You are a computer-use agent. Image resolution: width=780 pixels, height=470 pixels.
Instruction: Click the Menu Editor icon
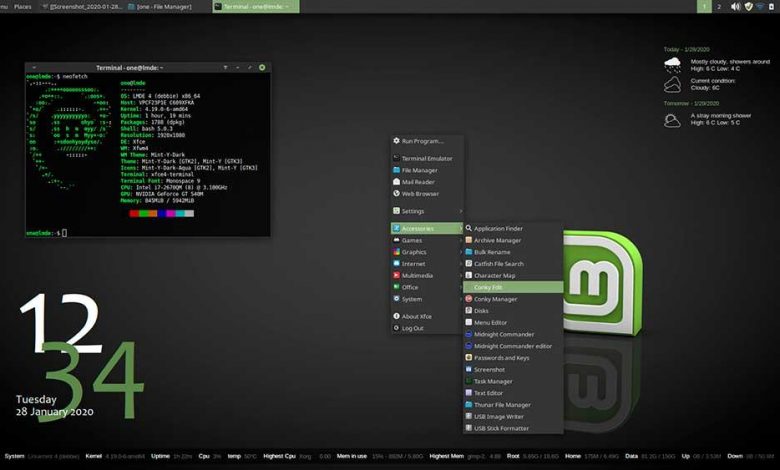point(469,322)
